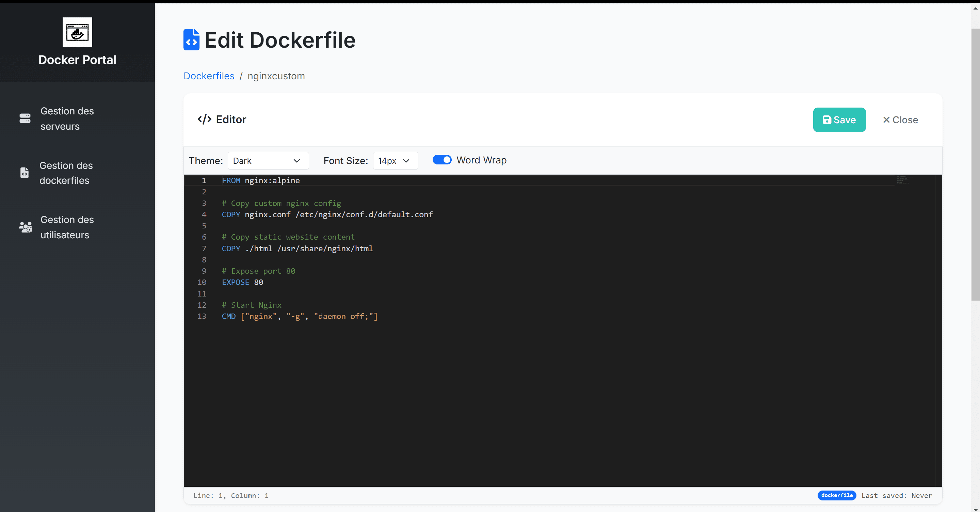Click the scroll-down arrow on the page scrollbar
The width and height of the screenshot is (980, 512).
tap(976, 506)
